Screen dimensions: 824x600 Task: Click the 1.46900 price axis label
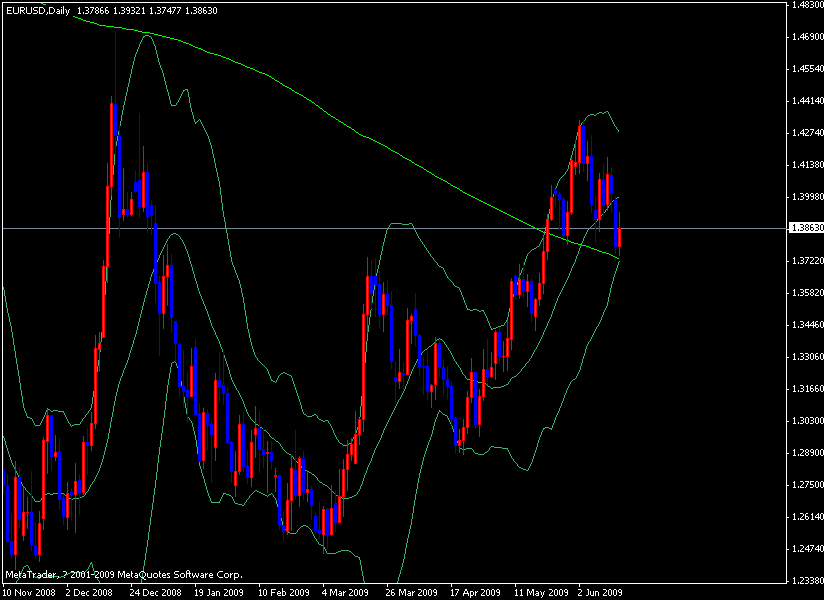tap(807, 37)
